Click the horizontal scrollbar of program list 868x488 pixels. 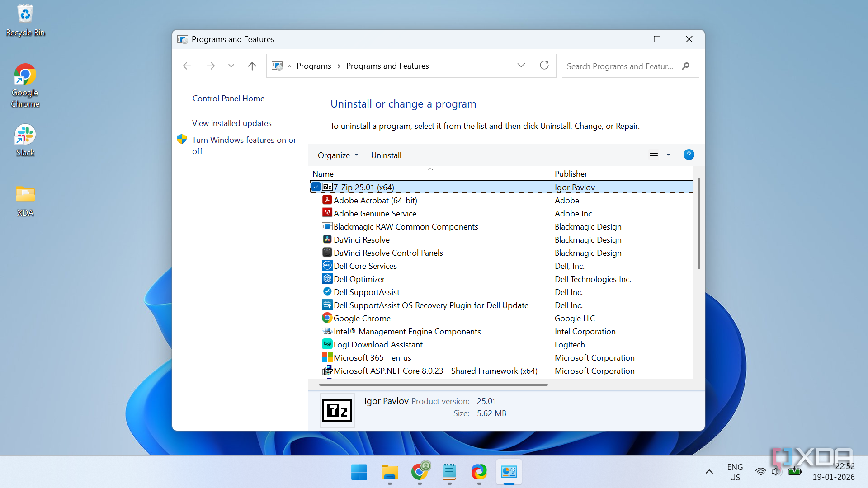click(433, 385)
